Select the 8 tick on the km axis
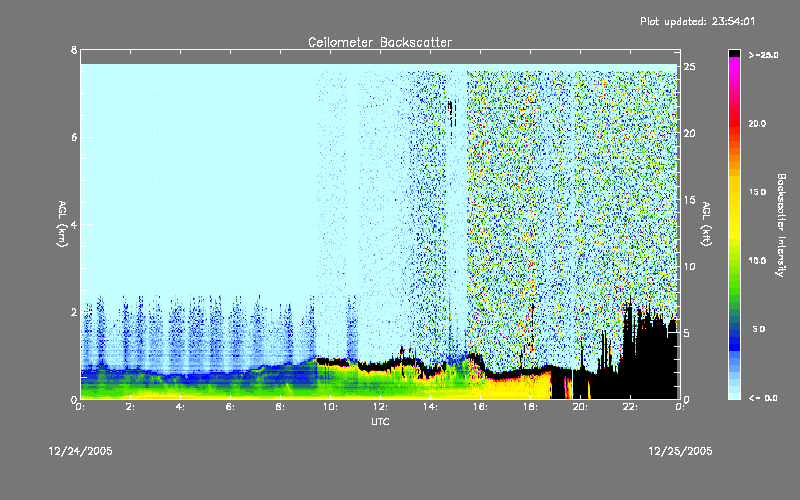This screenshot has height=500, width=800. [74, 50]
